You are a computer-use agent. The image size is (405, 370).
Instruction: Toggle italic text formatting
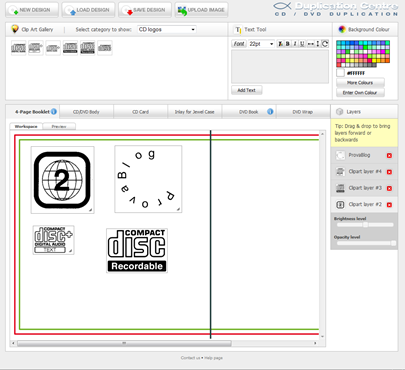pyautogui.click(x=295, y=44)
